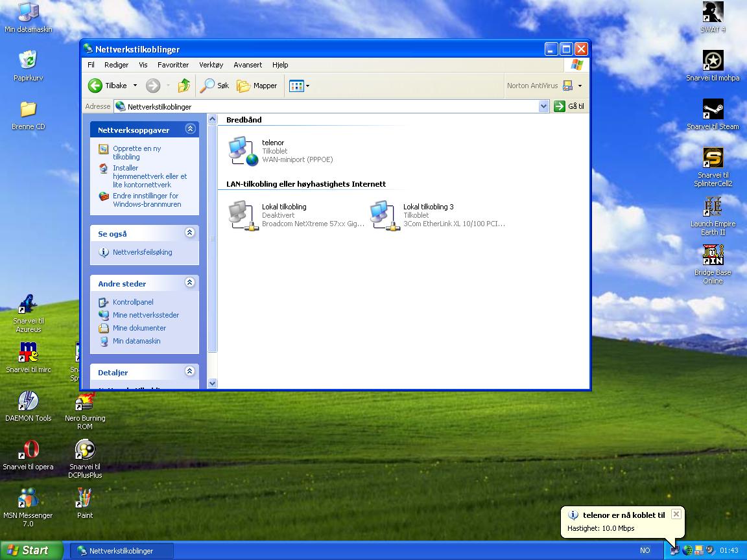Close the telenor connected balloon notification
This screenshot has width=747, height=560.
point(676,514)
